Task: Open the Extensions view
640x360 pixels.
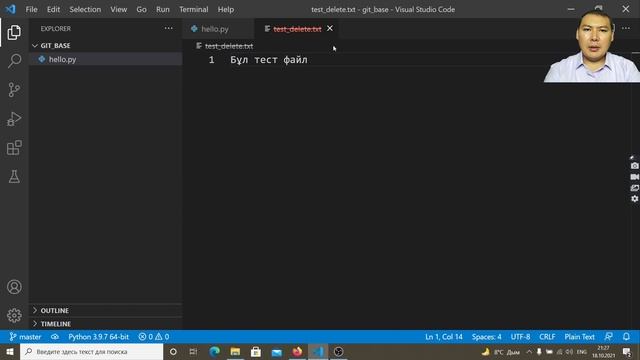Action: [14, 148]
